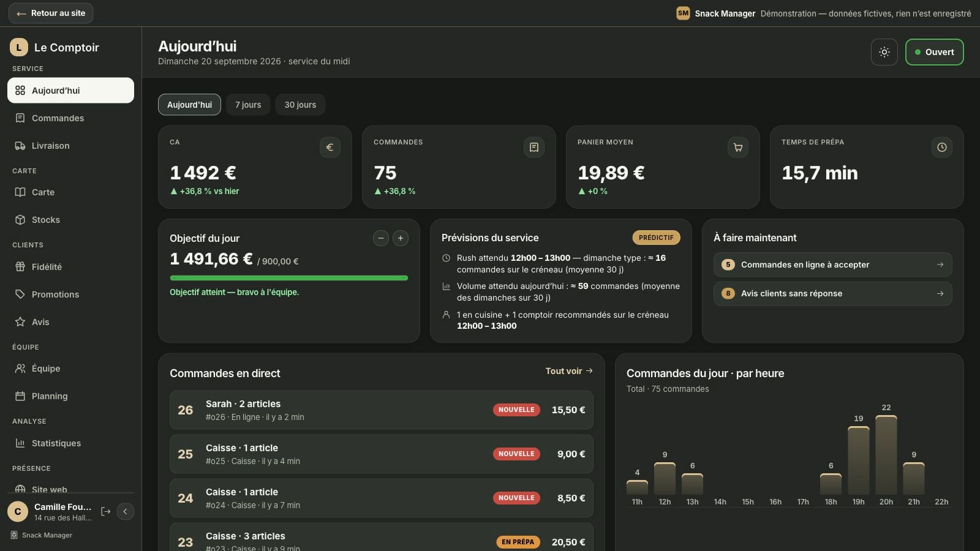Image resolution: width=980 pixels, height=551 pixels.
Task: Click the receipt icon on Commandes card
Action: coord(534,147)
